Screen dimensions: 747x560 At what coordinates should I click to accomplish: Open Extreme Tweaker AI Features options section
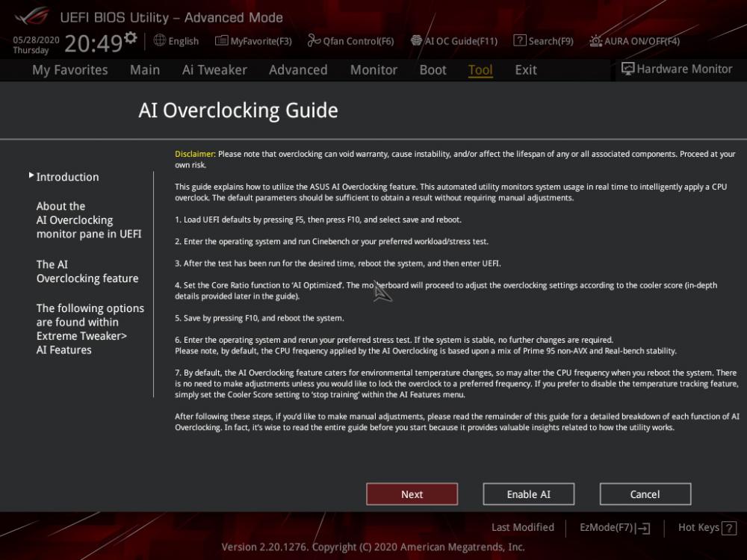[90, 329]
